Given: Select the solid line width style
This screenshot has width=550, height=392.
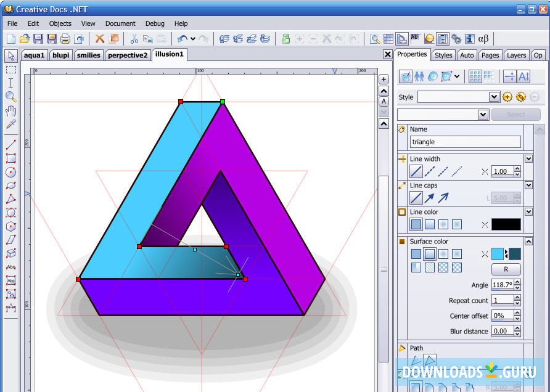Looking at the screenshot, I should [416, 171].
